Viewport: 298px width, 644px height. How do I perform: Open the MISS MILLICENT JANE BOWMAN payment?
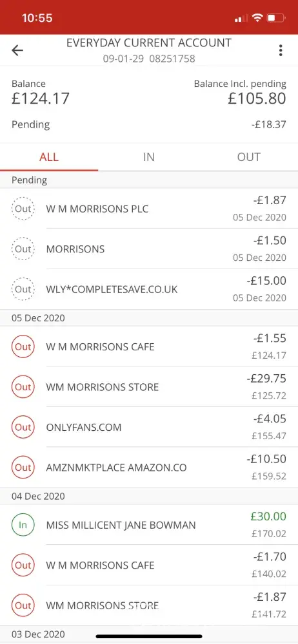149,525
